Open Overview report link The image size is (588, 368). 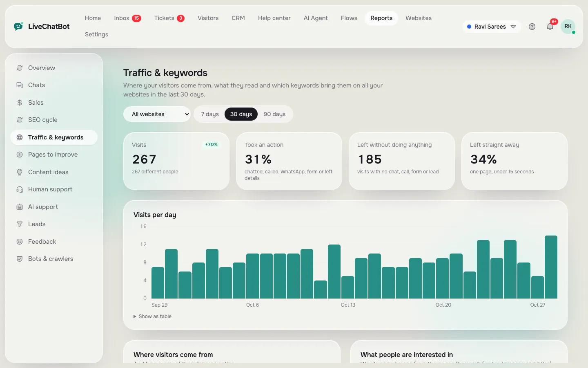[54, 68]
